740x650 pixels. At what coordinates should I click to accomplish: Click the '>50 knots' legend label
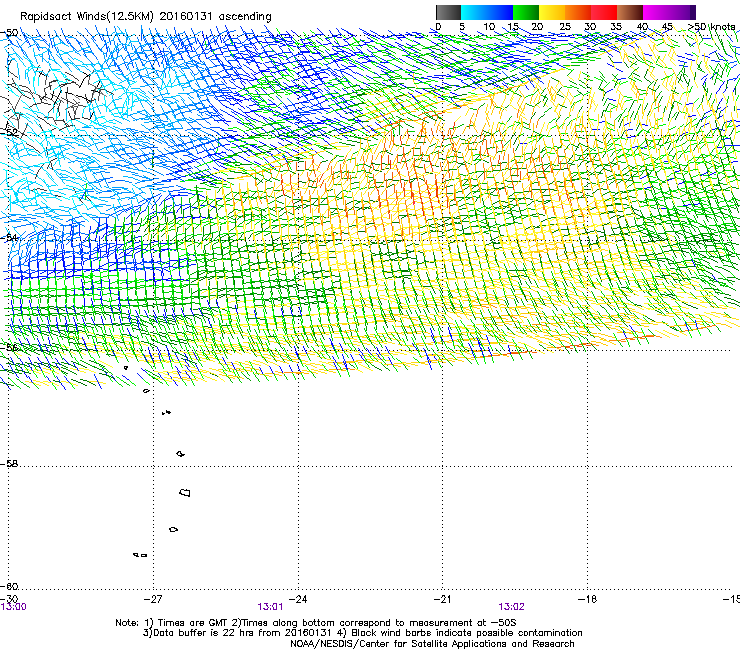click(x=711, y=27)
